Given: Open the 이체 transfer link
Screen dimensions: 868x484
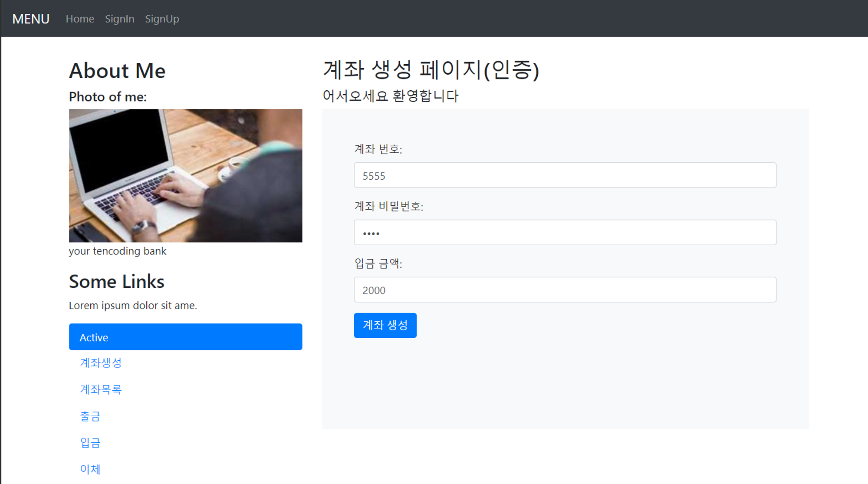Looking at the screenshot, I should (x=90, y=469).
